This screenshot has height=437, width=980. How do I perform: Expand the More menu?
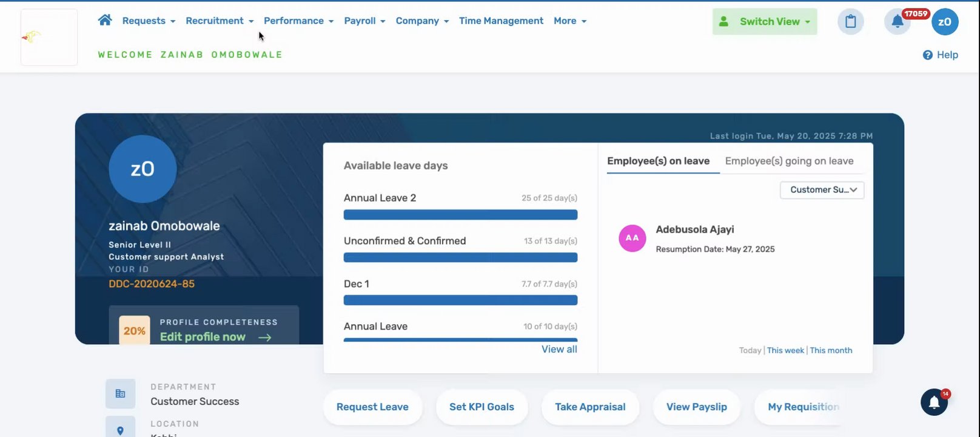click(x=570, y=21)
